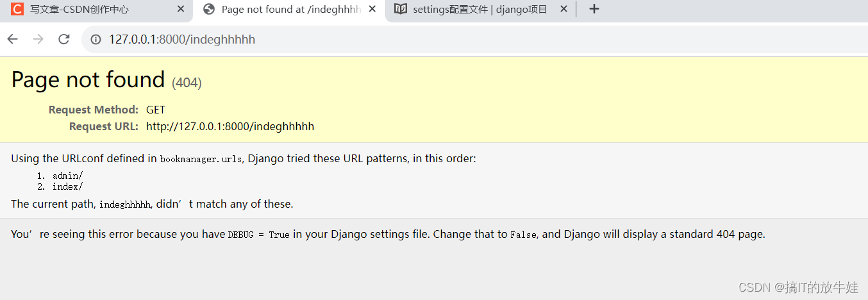The width and height of the screenshot is (868, 300).
Task: Close the 写文章-CSDN创作中心 tab
Action: [181, 9]
